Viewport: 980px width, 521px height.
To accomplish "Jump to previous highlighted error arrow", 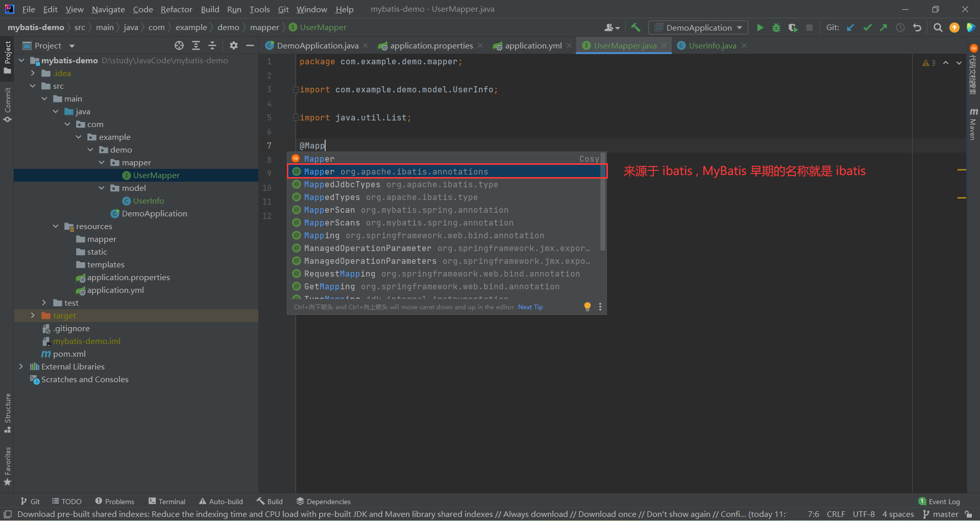I will coord(946,63).
